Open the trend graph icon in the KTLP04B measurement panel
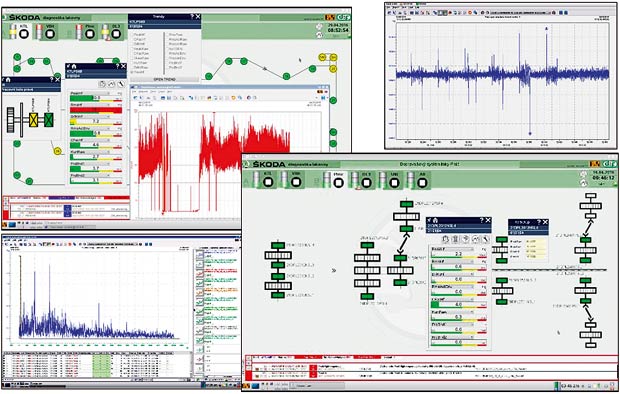Screen dimensions: 620x394 112,83
